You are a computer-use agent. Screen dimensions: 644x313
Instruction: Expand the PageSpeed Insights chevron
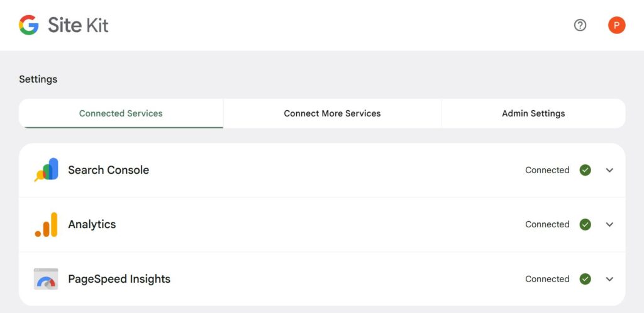(x=609, y=279)
